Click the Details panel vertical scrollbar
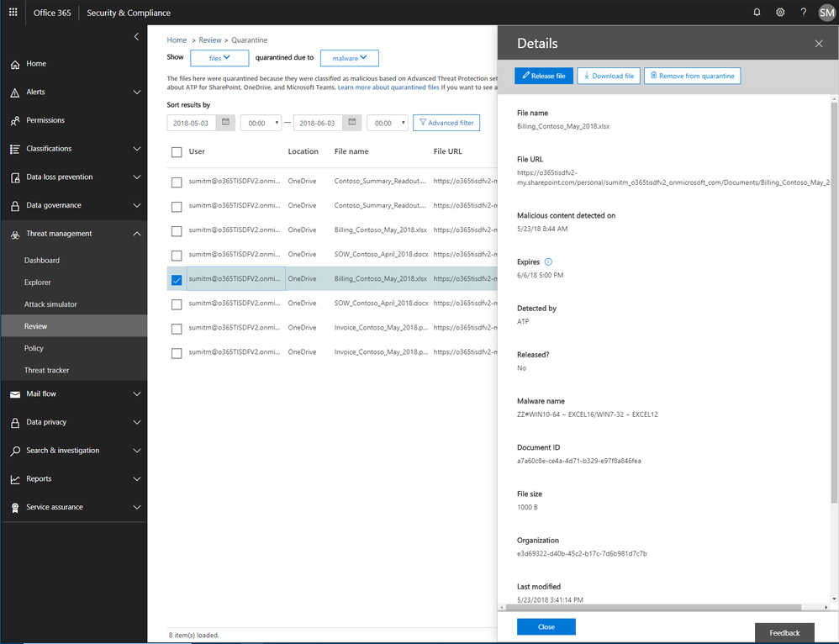Viewport: 839px width, 644px height. point(834,303)
